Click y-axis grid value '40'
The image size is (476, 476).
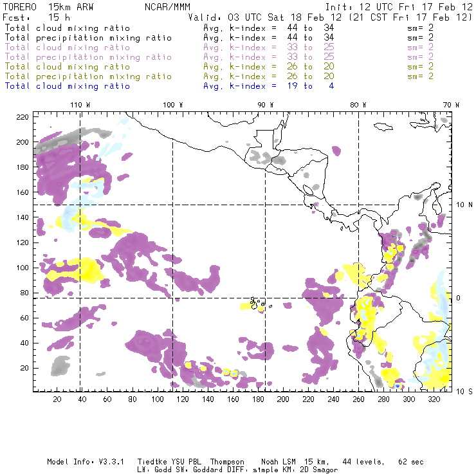click(x=24, y=343)
